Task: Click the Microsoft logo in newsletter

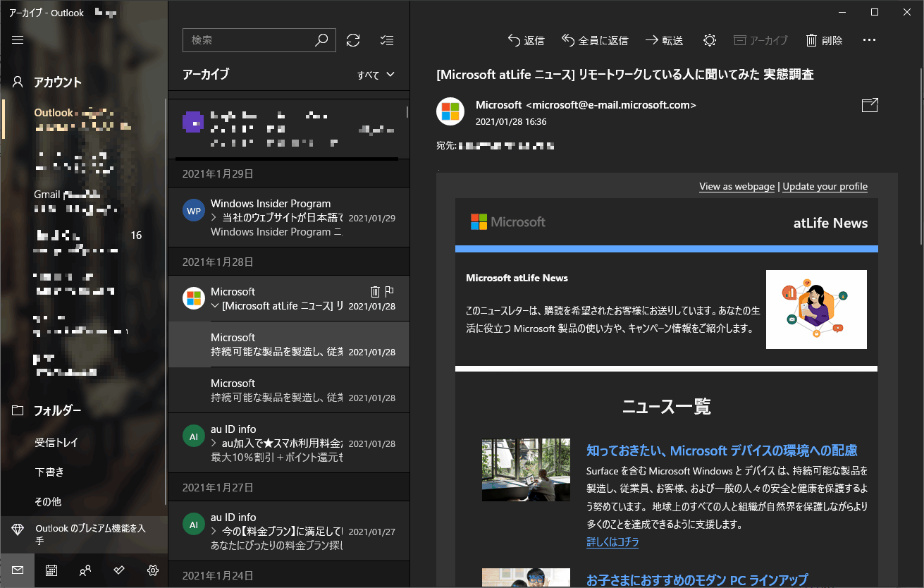Action: pos(508,222)
